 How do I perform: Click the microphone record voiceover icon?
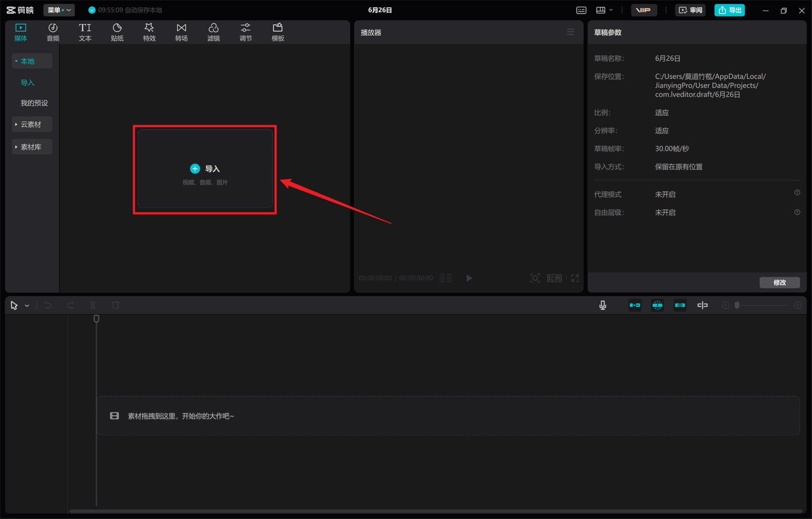(x=603, y=305)
